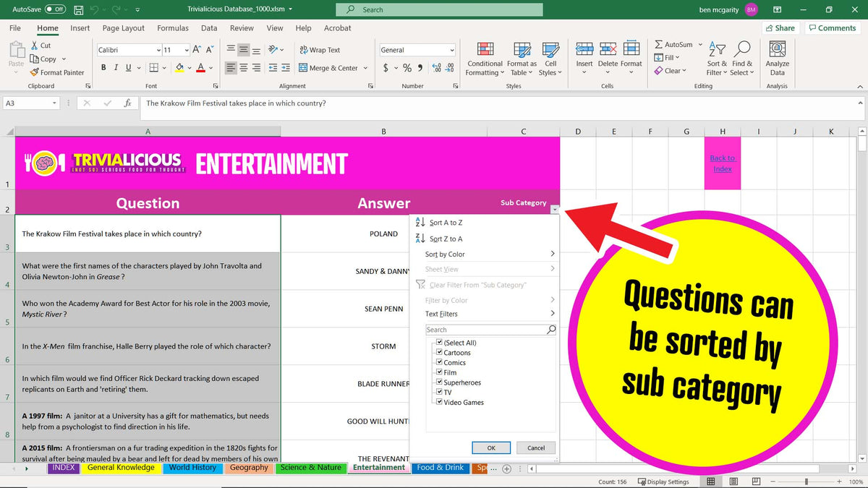
Task: Switch to the Geography sheet tab
Action: click(249, 468)
